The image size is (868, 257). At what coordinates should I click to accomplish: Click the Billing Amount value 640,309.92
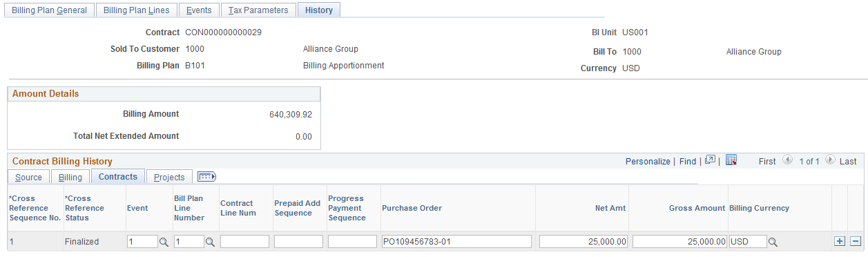(291, 115)
